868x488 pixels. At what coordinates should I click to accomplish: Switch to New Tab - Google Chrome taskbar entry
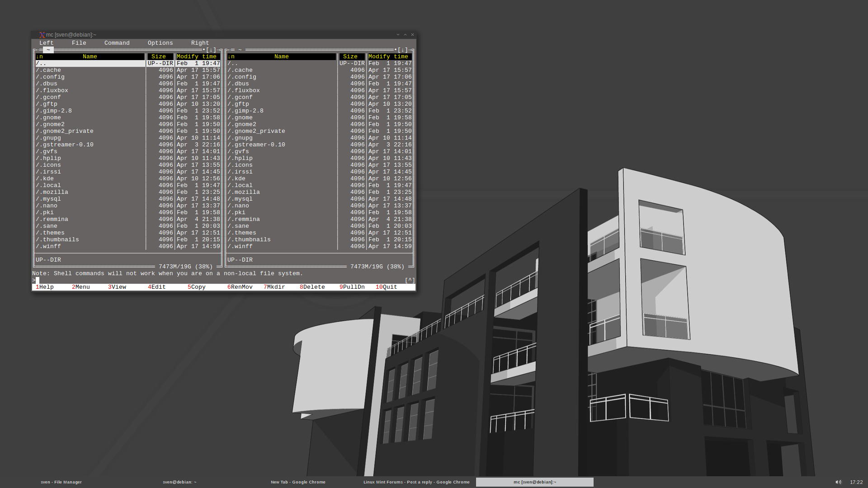pos(298,482)
